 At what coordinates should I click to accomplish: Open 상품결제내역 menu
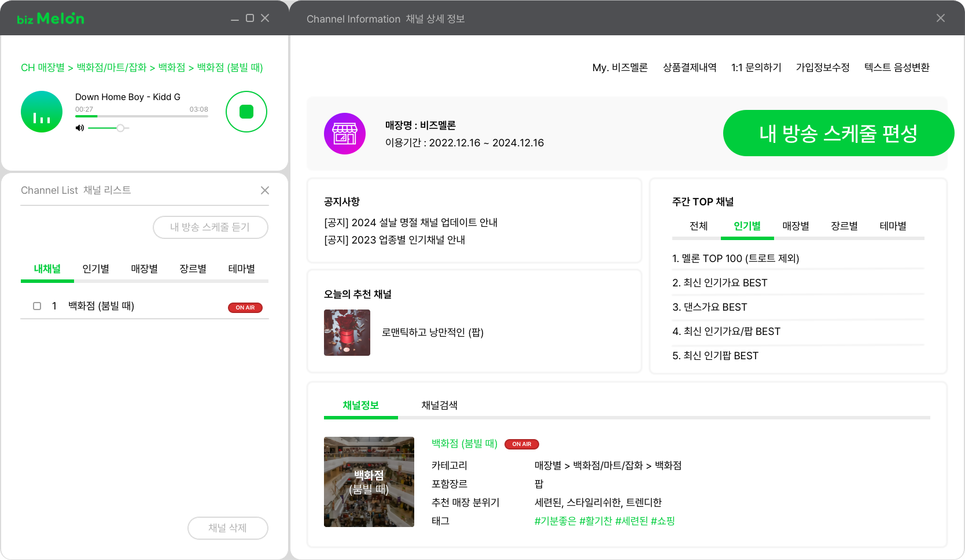point(690,68)
